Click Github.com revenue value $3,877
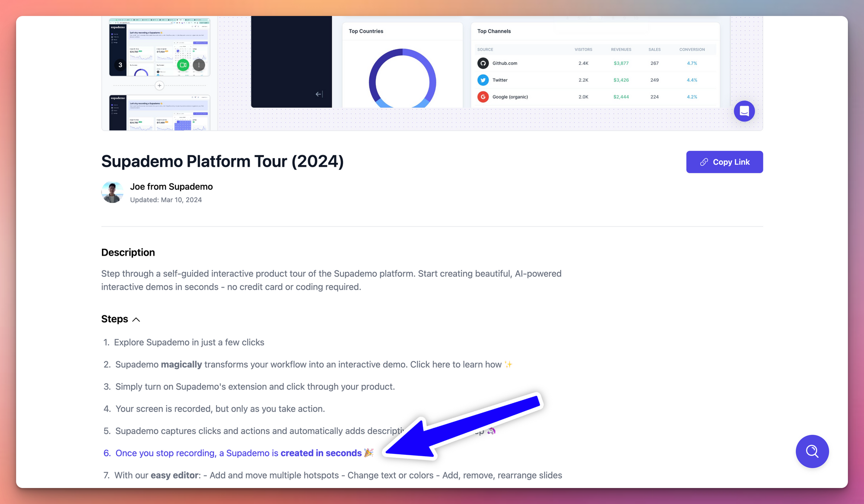The image size is (864, 504). (x=621, y=63)
